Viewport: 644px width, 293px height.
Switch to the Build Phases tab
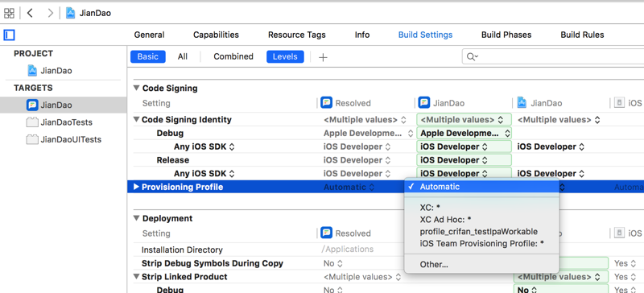pyautogui.click(x=506, y=35)
